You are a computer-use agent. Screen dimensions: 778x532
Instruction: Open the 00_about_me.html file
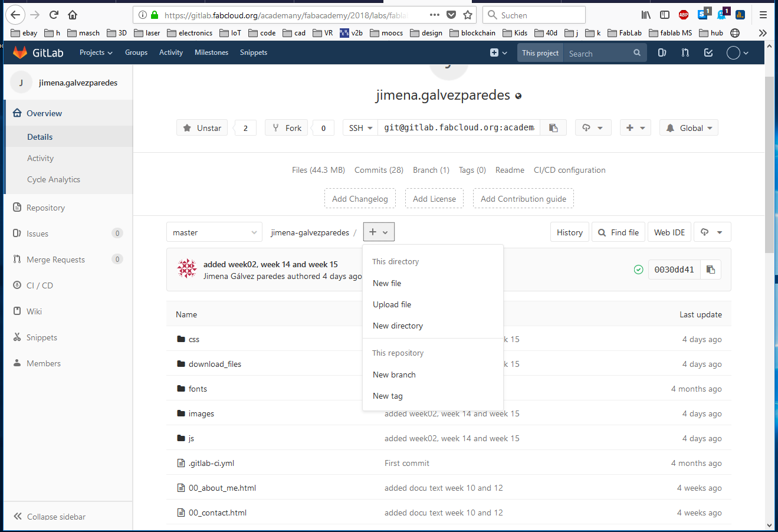[222, 488]
